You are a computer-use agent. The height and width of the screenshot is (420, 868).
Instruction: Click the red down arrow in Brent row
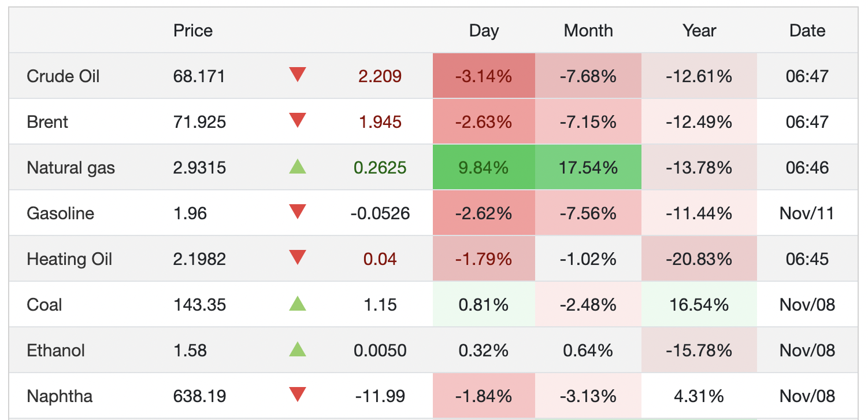(297, 120)
